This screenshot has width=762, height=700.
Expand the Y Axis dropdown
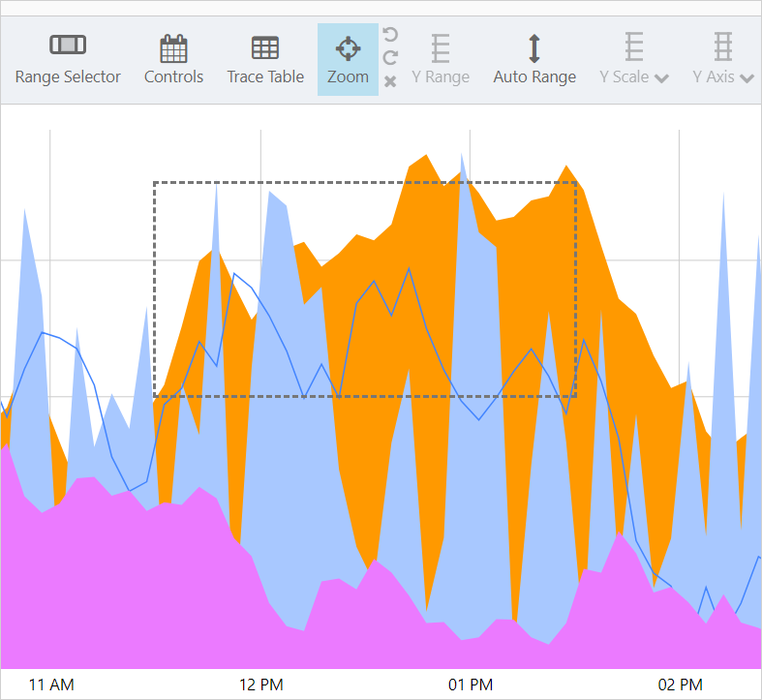pyautogui.click(x=723, y=59)
